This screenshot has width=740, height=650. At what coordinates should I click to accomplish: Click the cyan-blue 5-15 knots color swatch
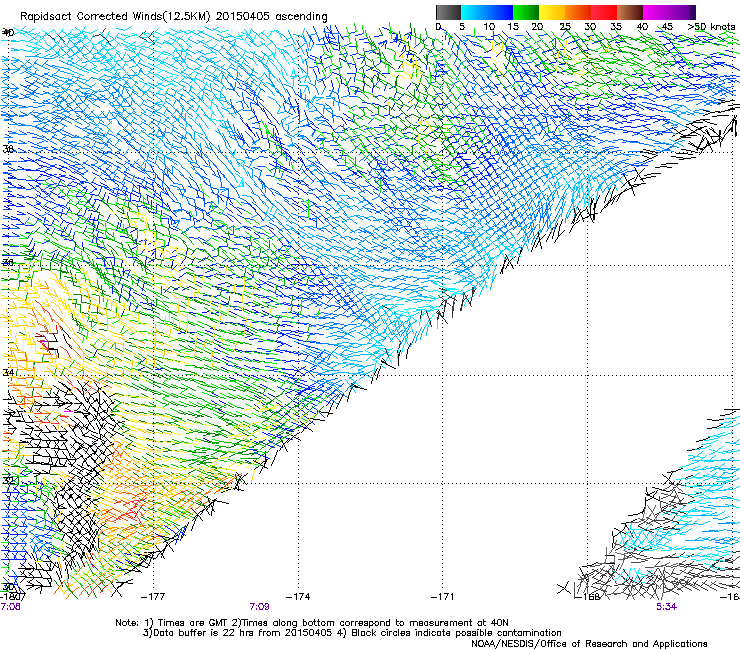coord(487,12)
